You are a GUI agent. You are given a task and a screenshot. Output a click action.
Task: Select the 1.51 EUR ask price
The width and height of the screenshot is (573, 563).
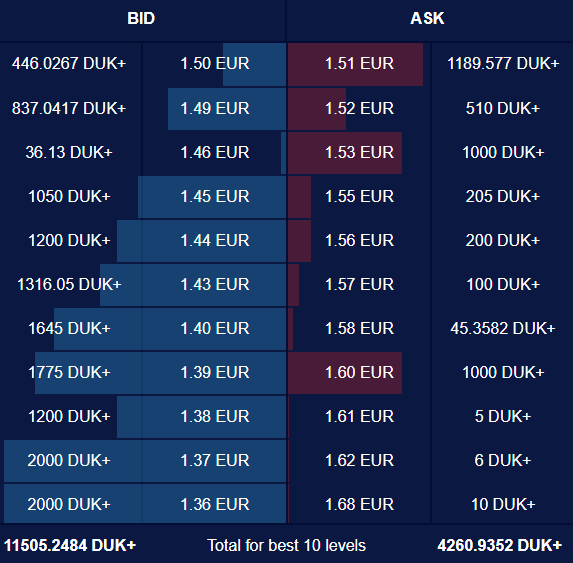point(360,64)
